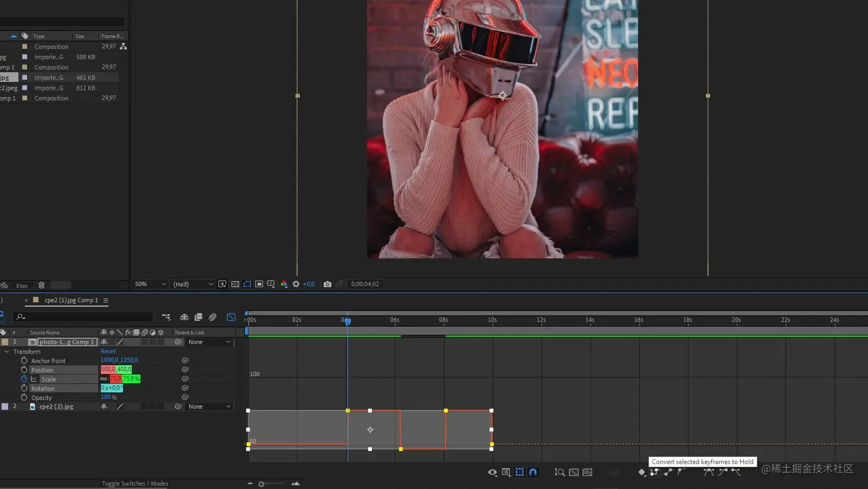This screenshot has width=868, height=489.
Task: Toggle Transparency Grid in viewer
Action: point(235,284)
